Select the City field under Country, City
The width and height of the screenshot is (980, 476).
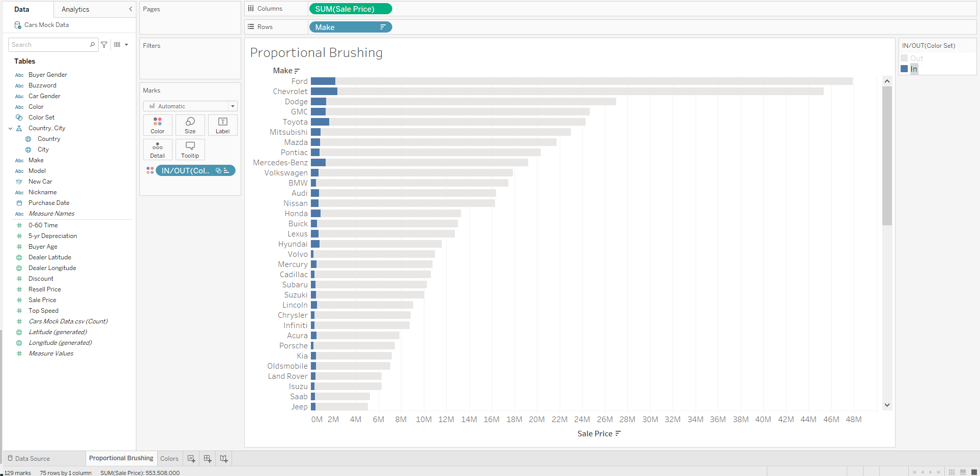pos(43,150)
